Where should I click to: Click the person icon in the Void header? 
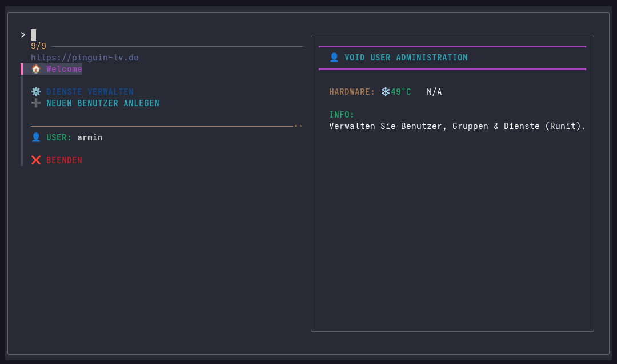click(334, 58)
